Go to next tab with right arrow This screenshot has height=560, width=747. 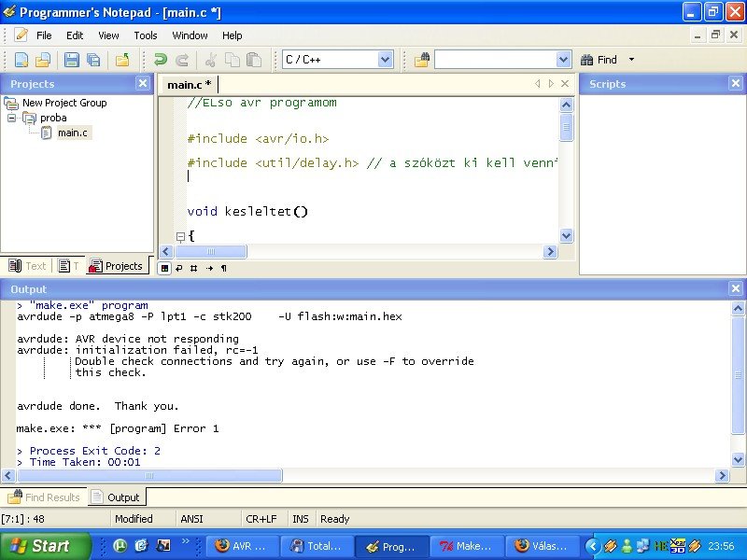[551, 84]
